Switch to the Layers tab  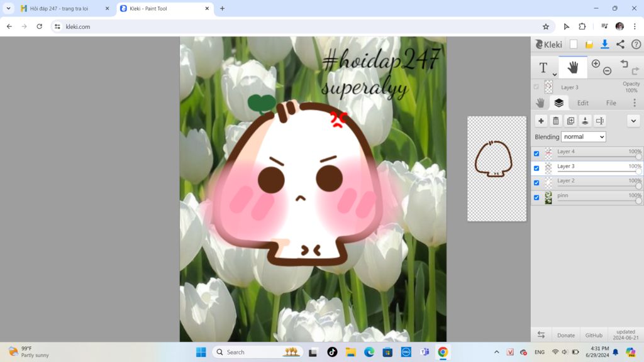pyautogui.click(x=558, y=102)
